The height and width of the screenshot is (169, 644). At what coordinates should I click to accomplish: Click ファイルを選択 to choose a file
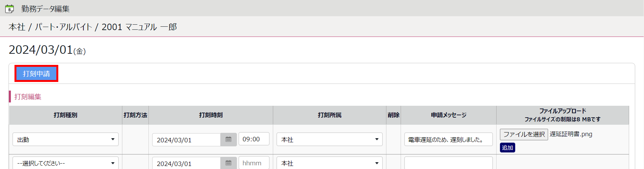(524, 134)
